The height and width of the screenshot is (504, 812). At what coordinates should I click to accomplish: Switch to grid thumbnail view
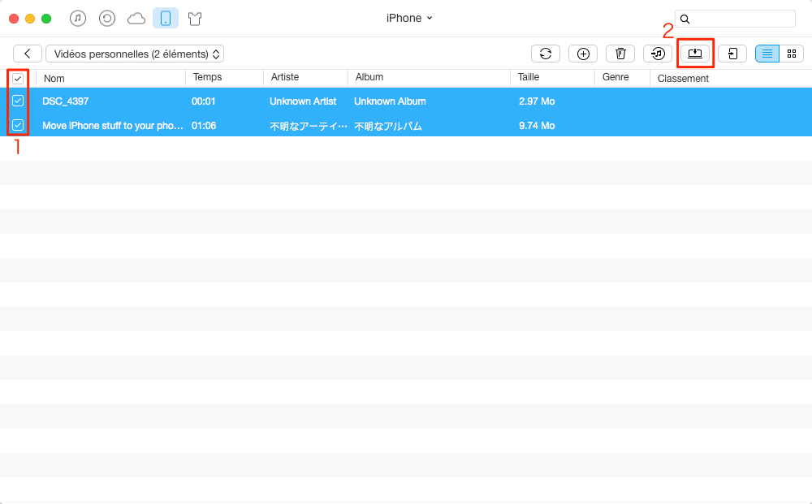pos(791,54)
